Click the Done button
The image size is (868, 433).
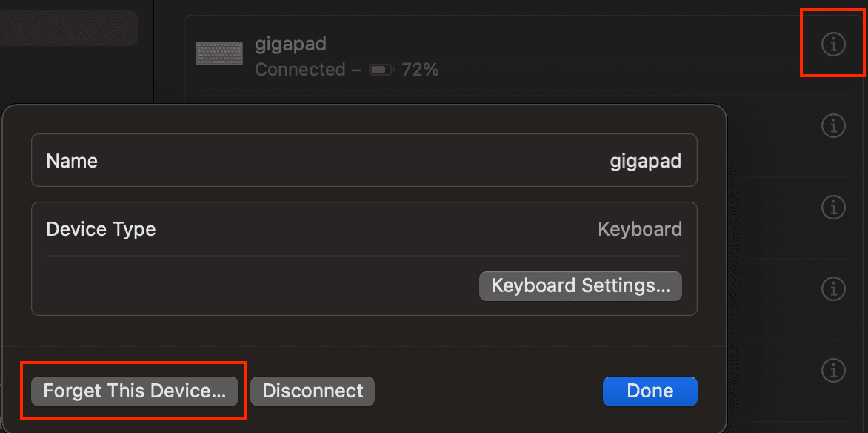click(x=650, y=391)
